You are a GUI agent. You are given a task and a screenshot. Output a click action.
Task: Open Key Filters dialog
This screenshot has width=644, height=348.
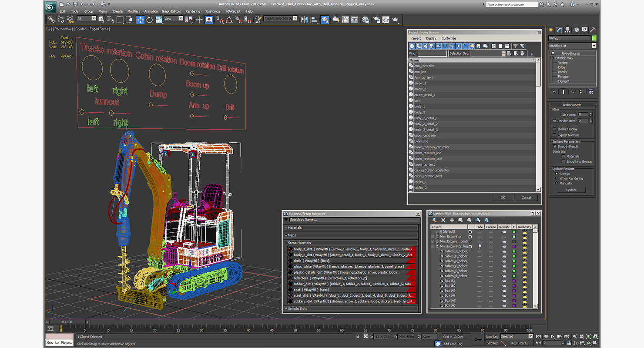pyautogui.click(x=520, y=343)
